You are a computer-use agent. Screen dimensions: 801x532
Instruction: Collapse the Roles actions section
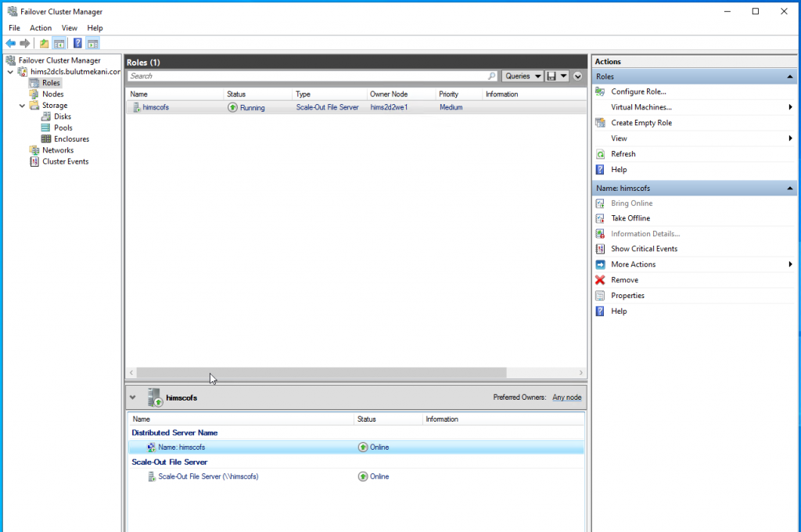pyautogui.click(x=790, y=77)
